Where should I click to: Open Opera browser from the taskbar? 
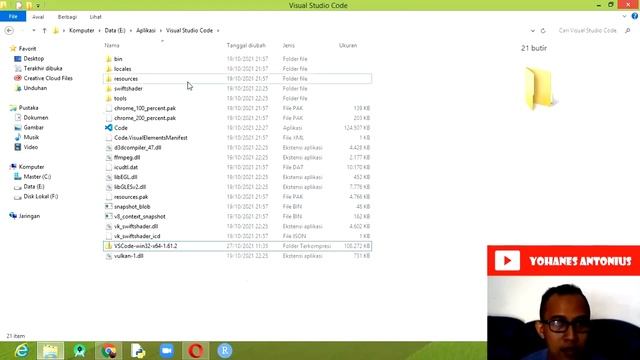196,351
